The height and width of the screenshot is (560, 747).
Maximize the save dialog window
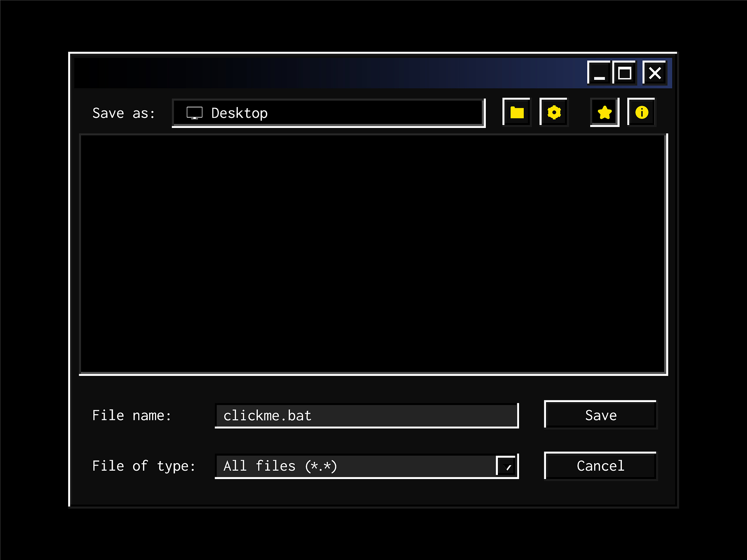pyautogui.click(x=624, y=73)
